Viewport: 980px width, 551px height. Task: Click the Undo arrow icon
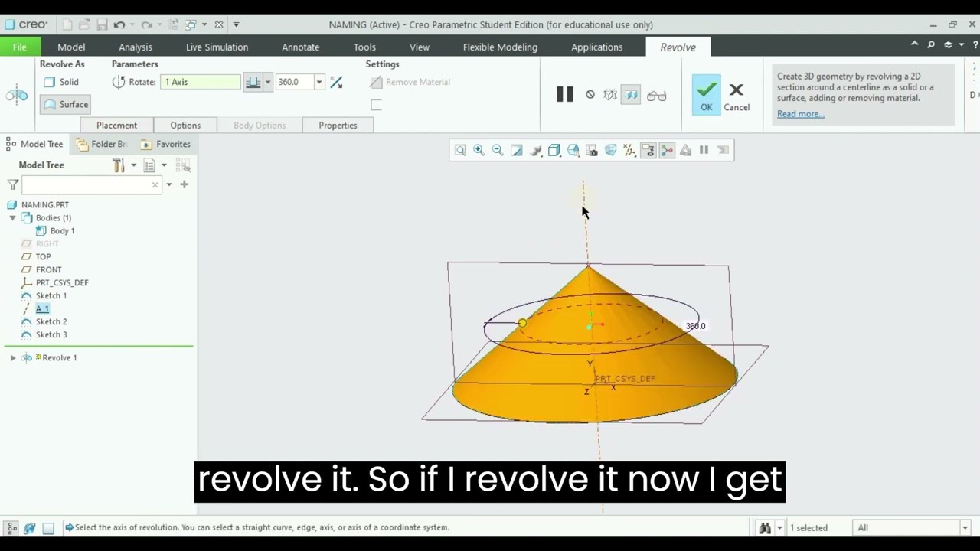click(119, 24)
